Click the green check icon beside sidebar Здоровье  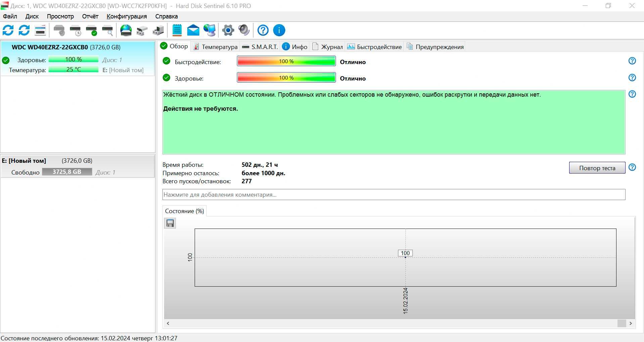tap(6, 60)
